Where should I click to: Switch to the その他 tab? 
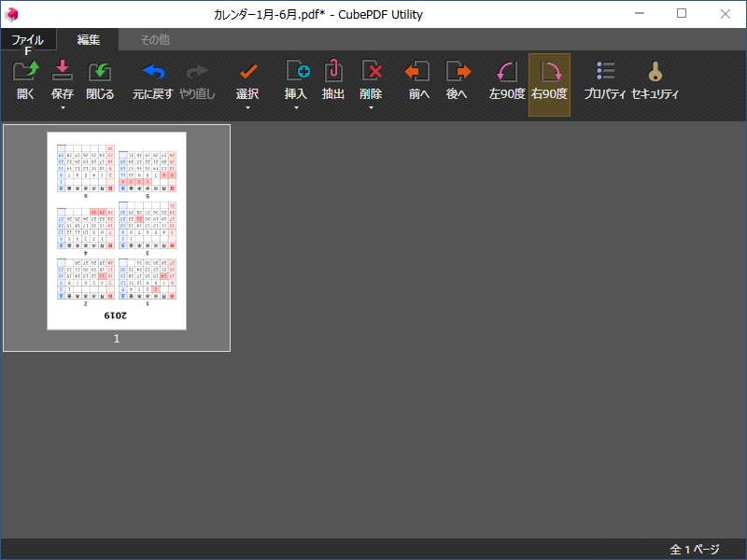(155, 39)
